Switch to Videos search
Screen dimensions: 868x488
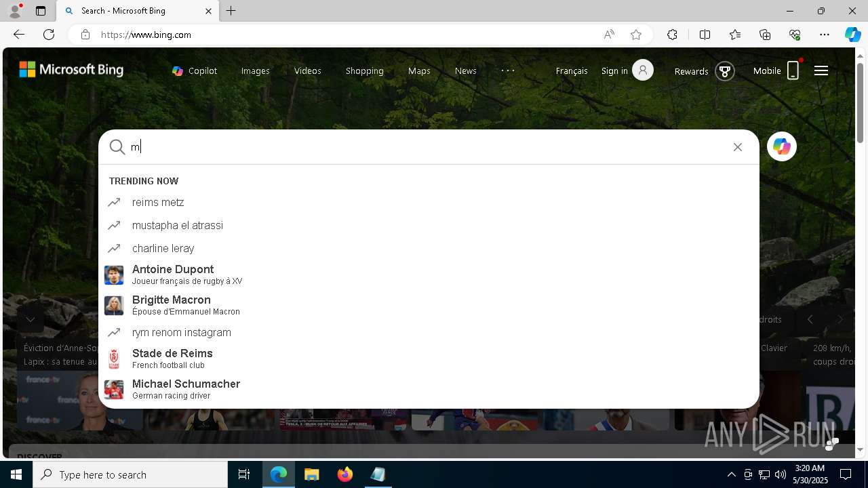pyautogui.click(x=308, y=70)
